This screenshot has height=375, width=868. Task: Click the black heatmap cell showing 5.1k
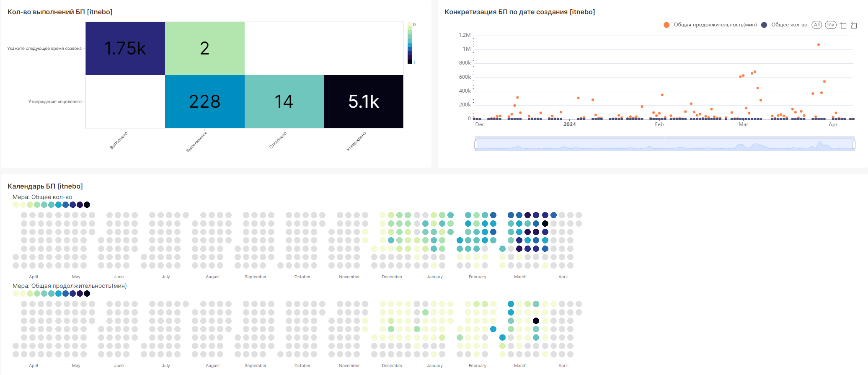click(x=364, y=101)
